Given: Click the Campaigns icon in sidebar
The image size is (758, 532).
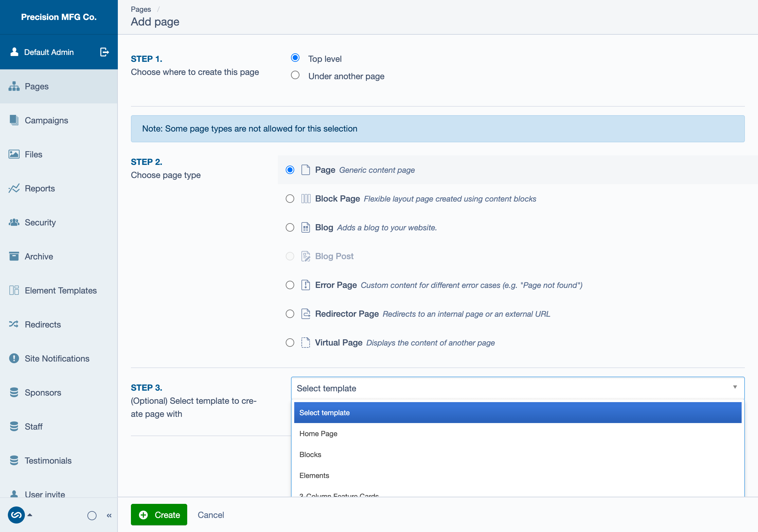Looking at the screenshot, I should (14, 120).
